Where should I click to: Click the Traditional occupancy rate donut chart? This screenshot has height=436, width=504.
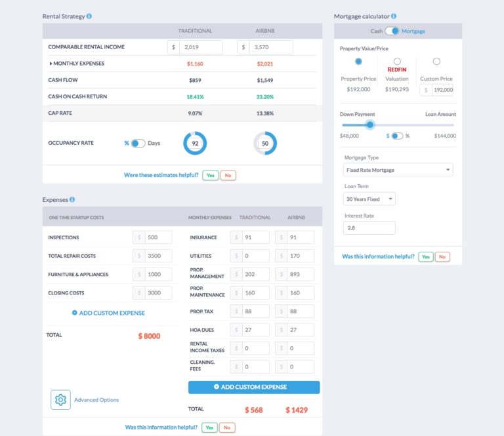(x=195, y=143)
